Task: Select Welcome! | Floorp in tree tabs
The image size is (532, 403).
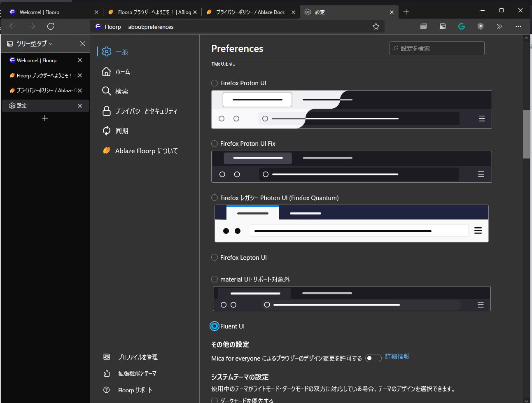Action: pos(45,60)
